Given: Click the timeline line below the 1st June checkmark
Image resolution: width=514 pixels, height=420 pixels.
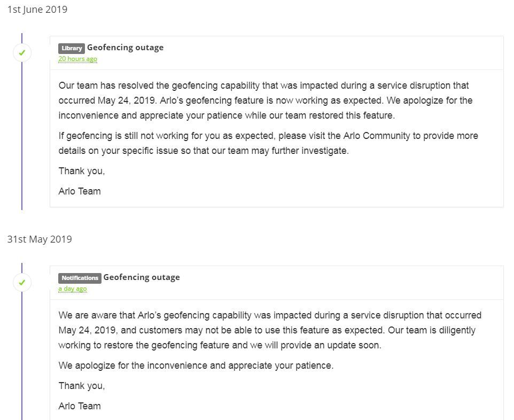Looking at the screenshot, I should 22,136.
